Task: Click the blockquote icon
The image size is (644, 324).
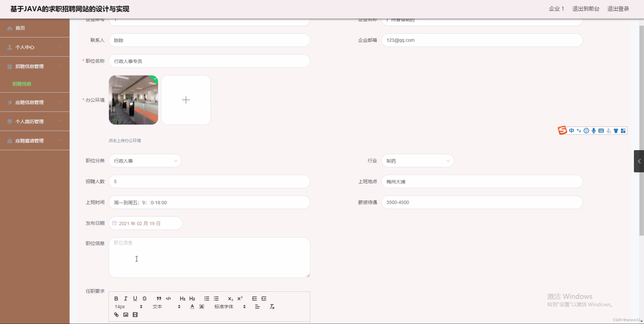Action: pos(159,299)
